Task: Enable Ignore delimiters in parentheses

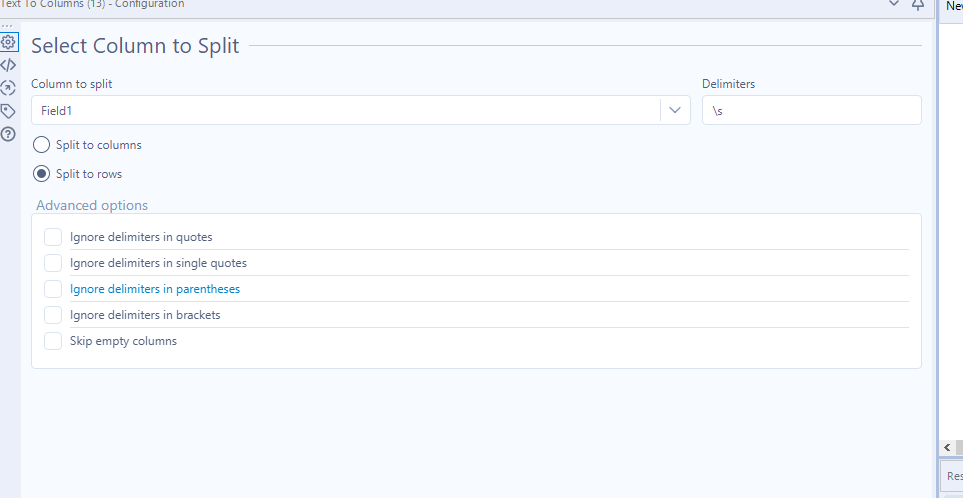Action: click(53, 289)
